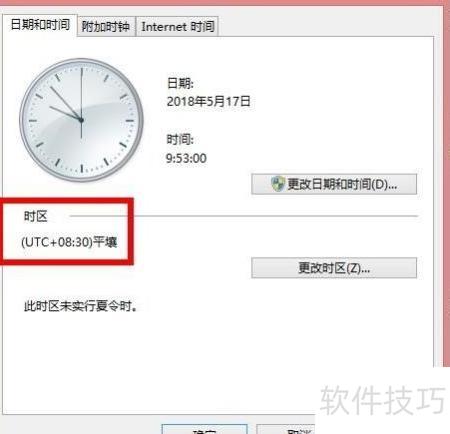Click the 时间: label

coord(180,139)
